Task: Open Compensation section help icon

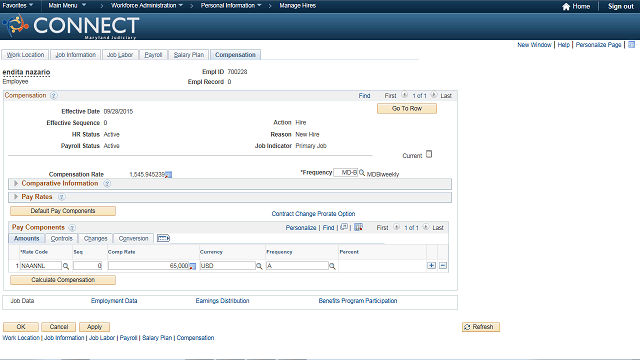Action: (53, 96)
